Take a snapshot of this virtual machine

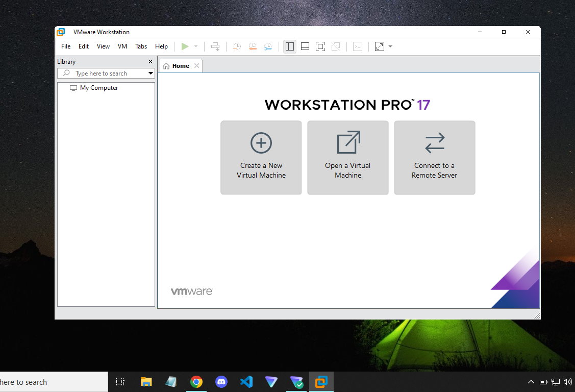click(x=236, y=46)
